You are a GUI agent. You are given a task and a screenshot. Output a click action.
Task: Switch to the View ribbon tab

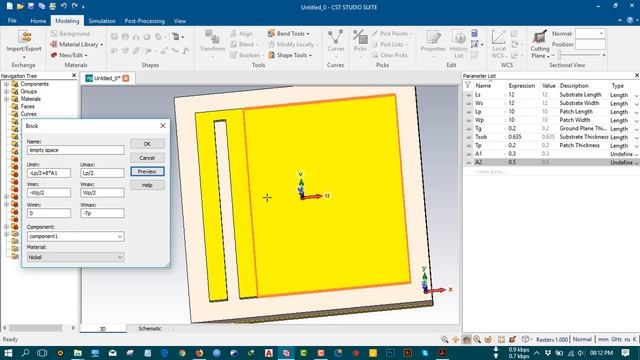[180, 21]
